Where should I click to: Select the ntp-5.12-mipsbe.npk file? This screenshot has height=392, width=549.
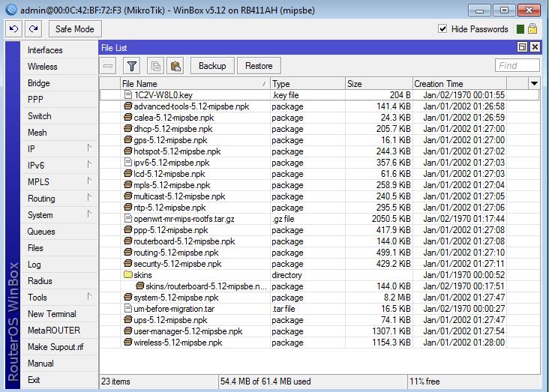click(x=169, y=208)
